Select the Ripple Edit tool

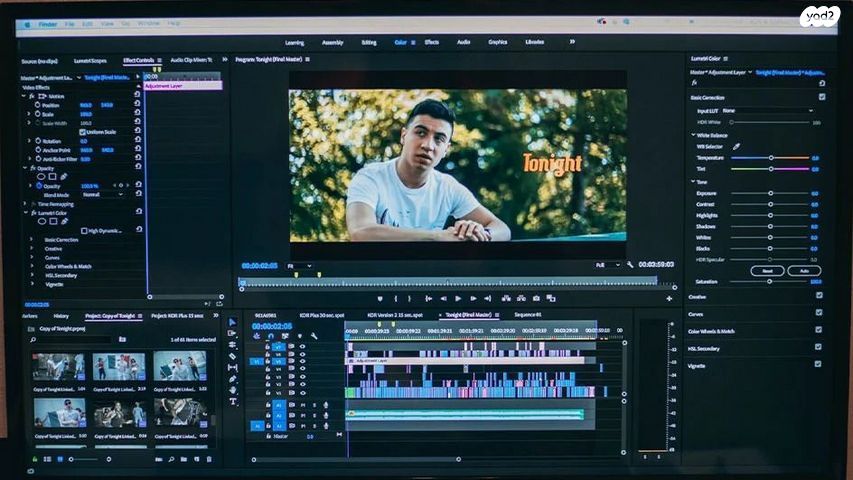tap(232, 344)
